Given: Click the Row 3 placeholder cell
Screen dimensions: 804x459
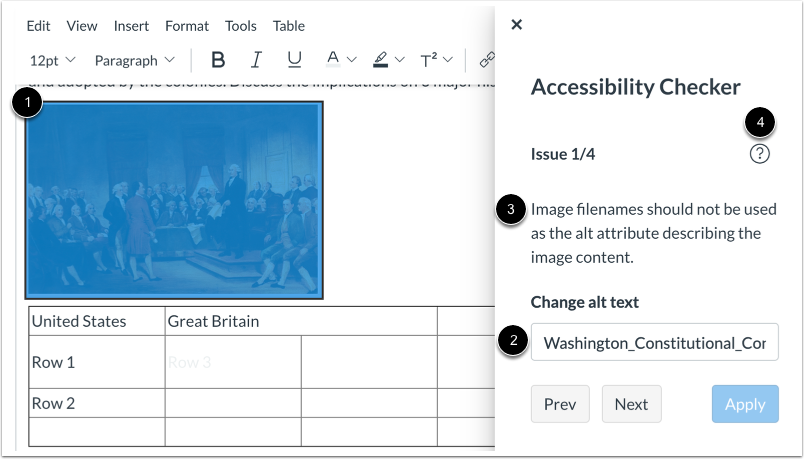Looking at the screenshot, I should 233,362.
